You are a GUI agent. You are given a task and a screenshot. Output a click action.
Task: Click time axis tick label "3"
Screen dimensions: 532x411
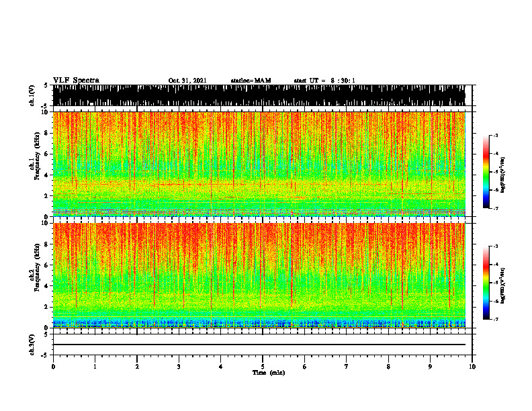tap(179, 367)
